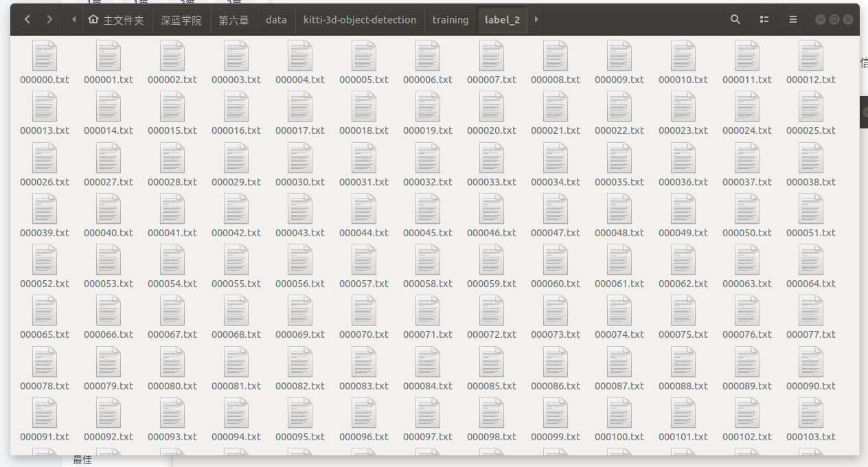Select file icon 000080.txt
Image resolution: width=868 pixels, height=467 pixels.
[x=172, y=362]
